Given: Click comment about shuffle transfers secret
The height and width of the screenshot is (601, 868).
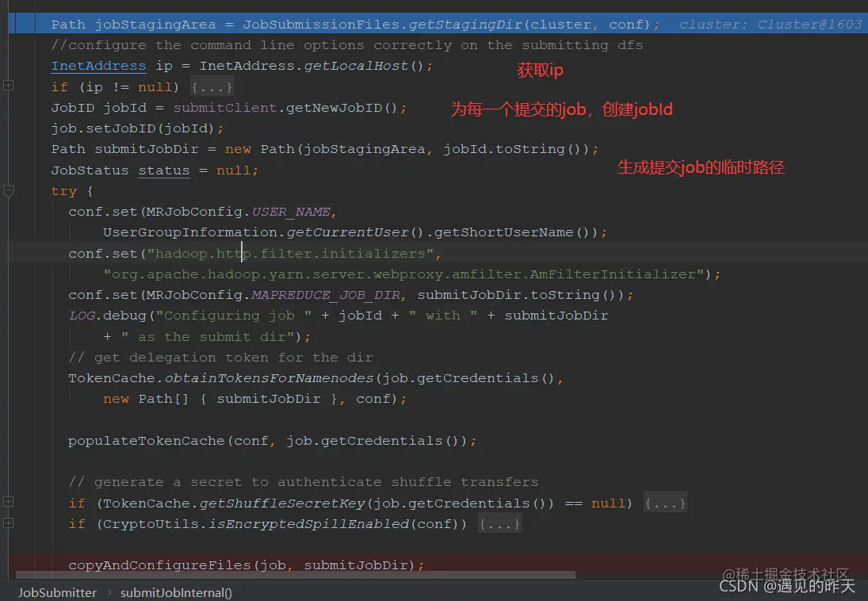Looking at the screenshot, I should tap(304, 482).
